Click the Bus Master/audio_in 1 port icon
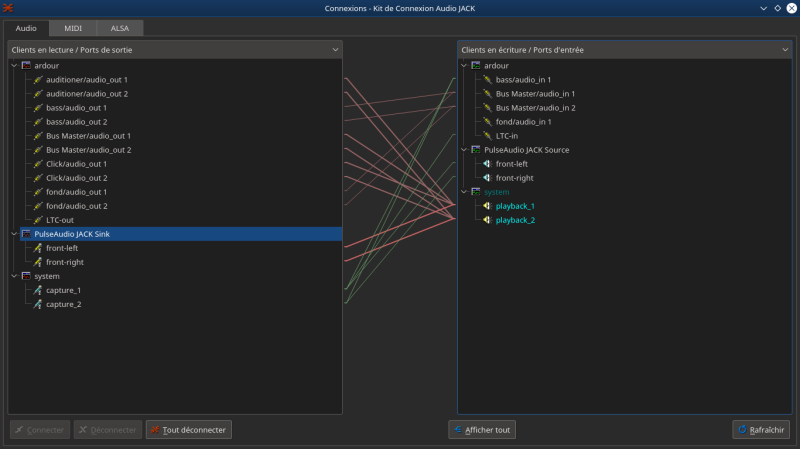The height and width of the screenshot is (449, 800). 487,93
